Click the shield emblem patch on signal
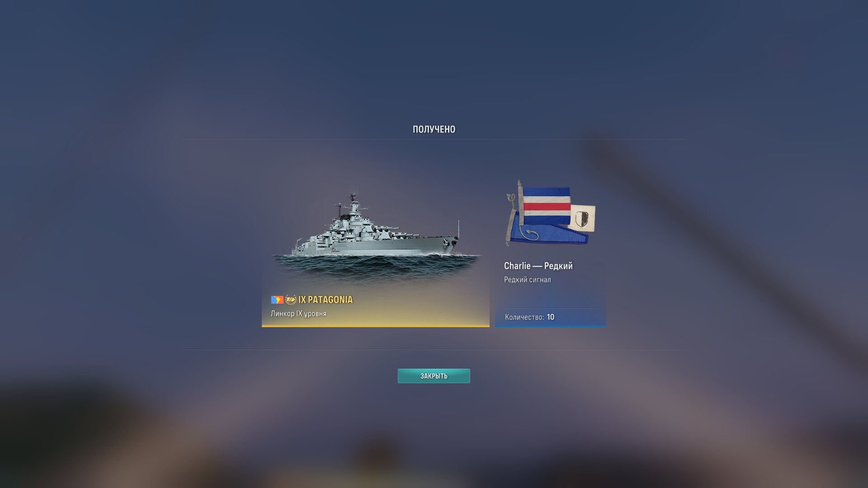The image size is (868, 488). (x=582, y=219)
